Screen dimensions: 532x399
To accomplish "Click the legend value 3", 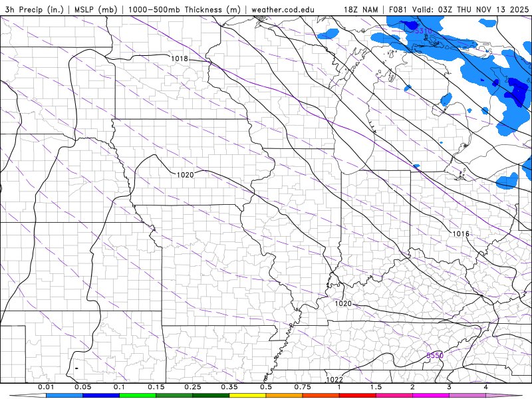I will click(450, 387).
